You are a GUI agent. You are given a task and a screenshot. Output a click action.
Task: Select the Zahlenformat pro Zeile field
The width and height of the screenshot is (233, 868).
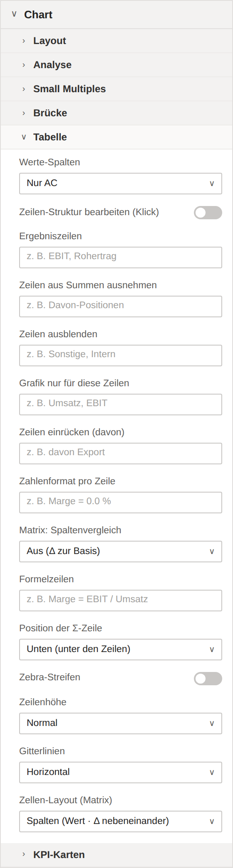(121, 503)
